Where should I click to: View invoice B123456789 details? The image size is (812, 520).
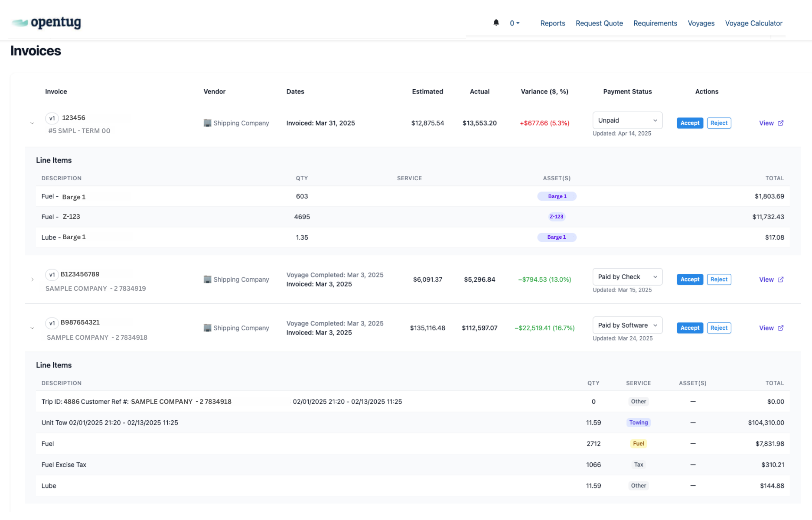tap(766, 279)
